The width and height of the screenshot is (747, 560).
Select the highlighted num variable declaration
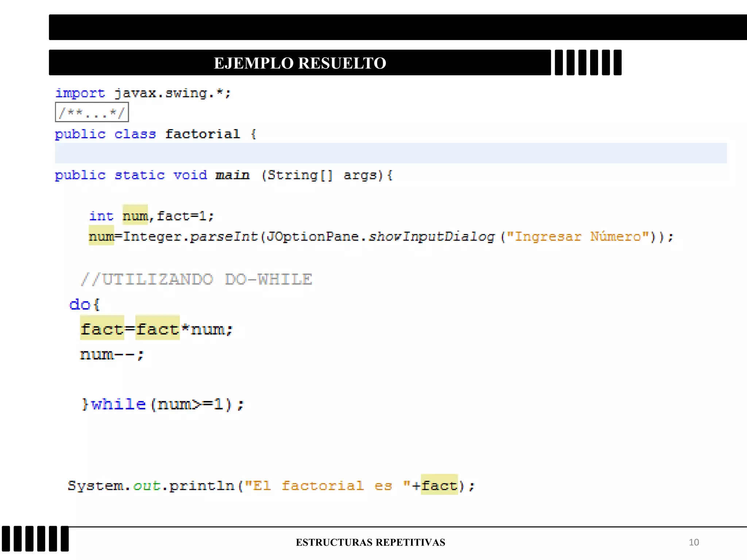click(135, 216)
